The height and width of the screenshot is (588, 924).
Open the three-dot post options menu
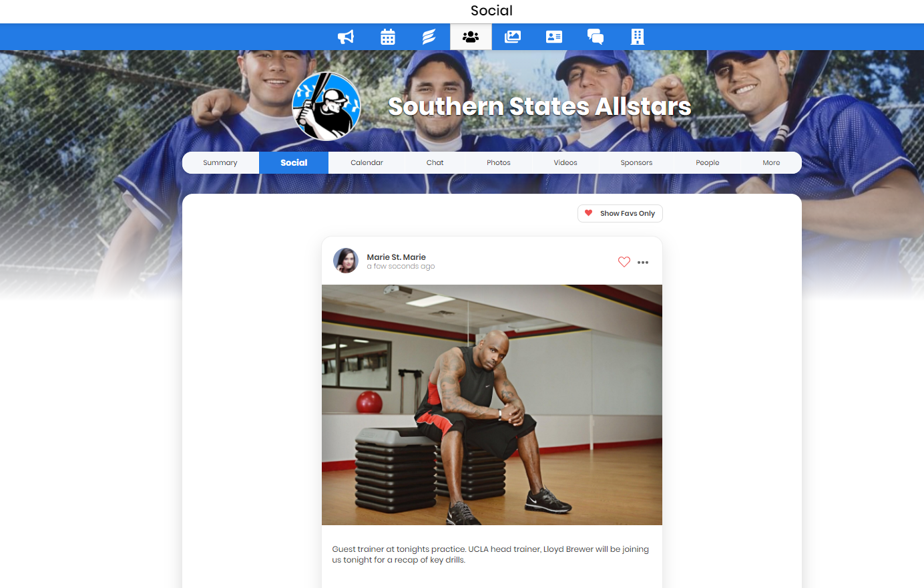pyautogui.click(x=643, y=263)
